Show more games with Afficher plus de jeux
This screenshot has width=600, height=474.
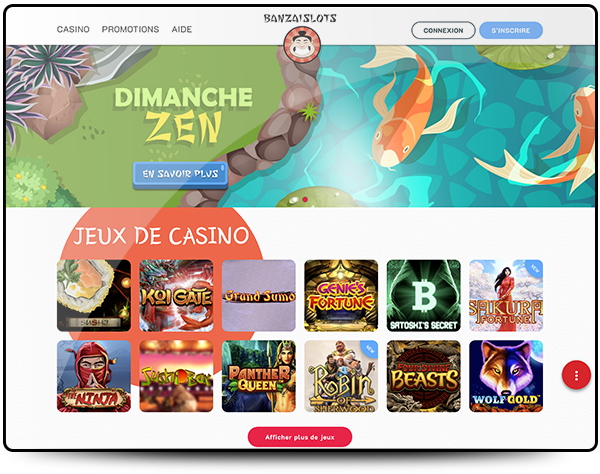point(300,437)
